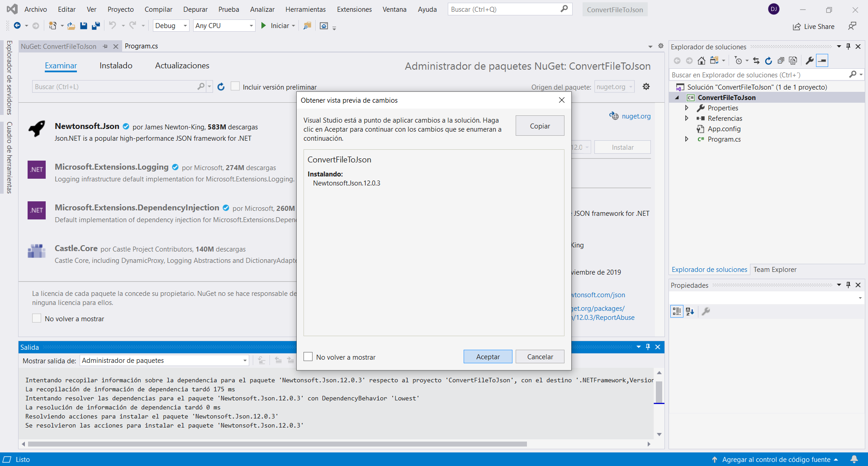
Task: Enable 'No volver a mostrar' in dialog
Action: pyautogui.click(x=308, y=357)
